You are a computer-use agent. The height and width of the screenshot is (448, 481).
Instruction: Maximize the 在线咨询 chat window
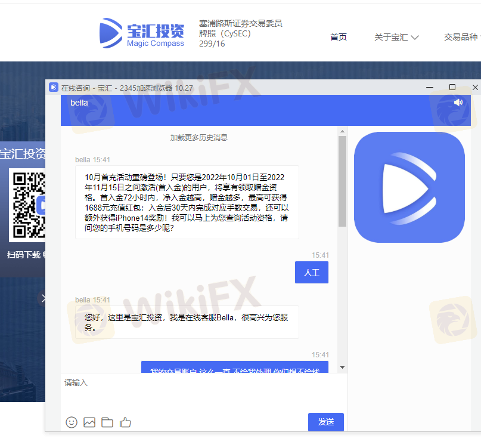[x=452, y=87]
